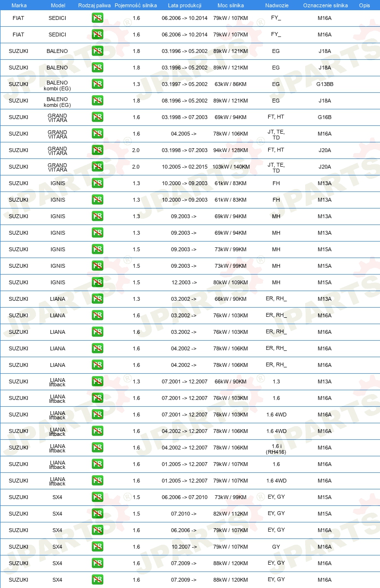Click the production range 06.2006 -> 07.2010
The image size is (380, 588).
(x=185, y=497)
